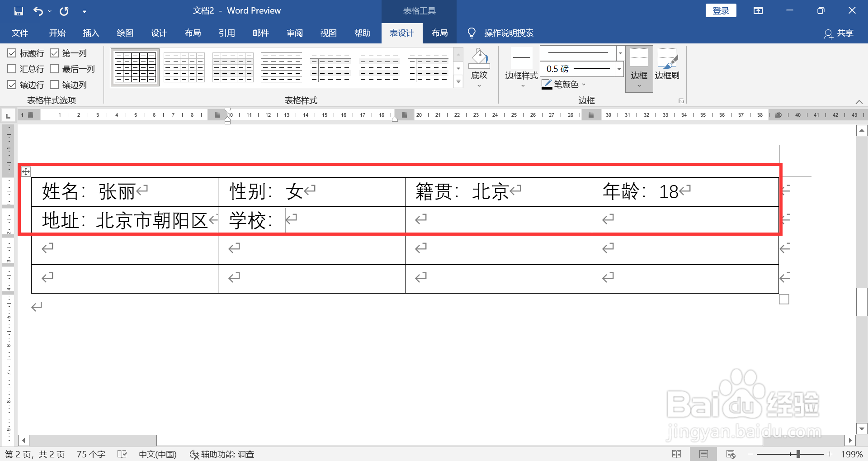Image resolution: width=868 pixels, height=461 pixels.
Task: Click the zoom slider handle
Action: (x=798, y=454)
